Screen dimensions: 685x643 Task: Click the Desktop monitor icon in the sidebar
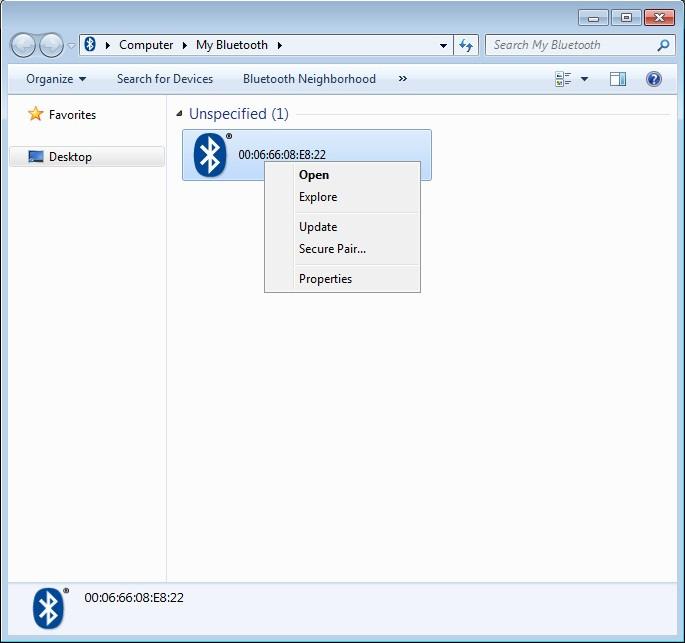pos(36,156)
